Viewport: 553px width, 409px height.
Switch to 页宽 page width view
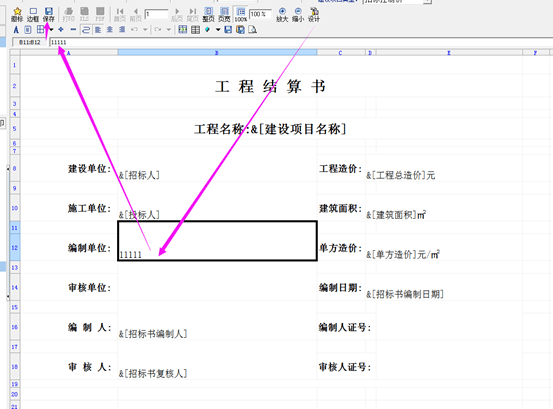click(224, 15)
